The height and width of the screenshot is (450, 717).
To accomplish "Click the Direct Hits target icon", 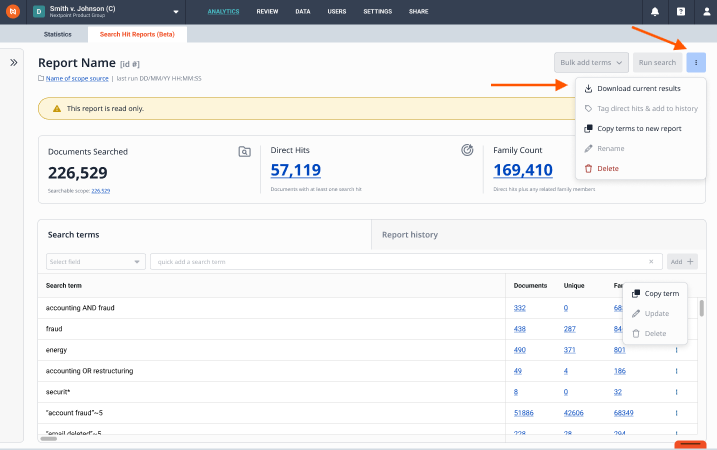I will pyautogui.click(x=467, y=150).
